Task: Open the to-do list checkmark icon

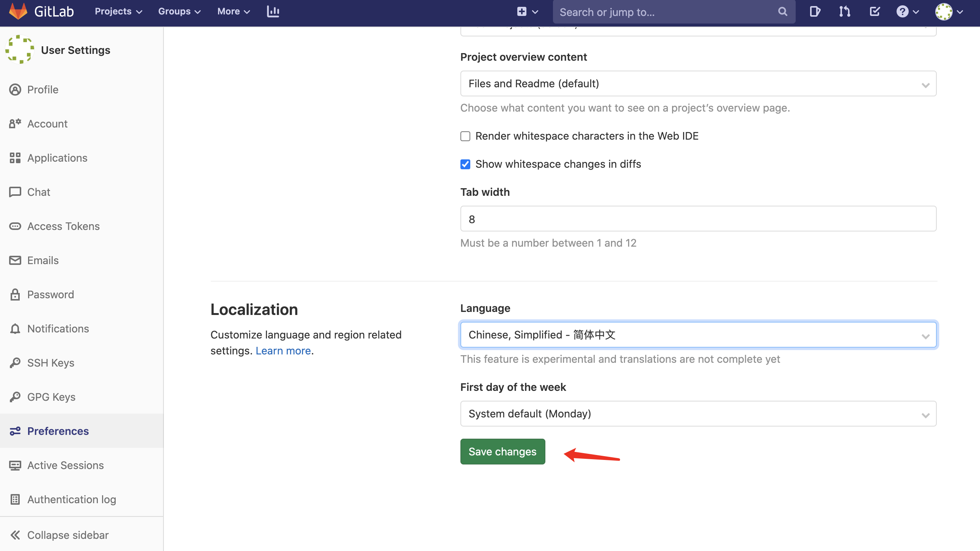Action: [x=875, y=11]
